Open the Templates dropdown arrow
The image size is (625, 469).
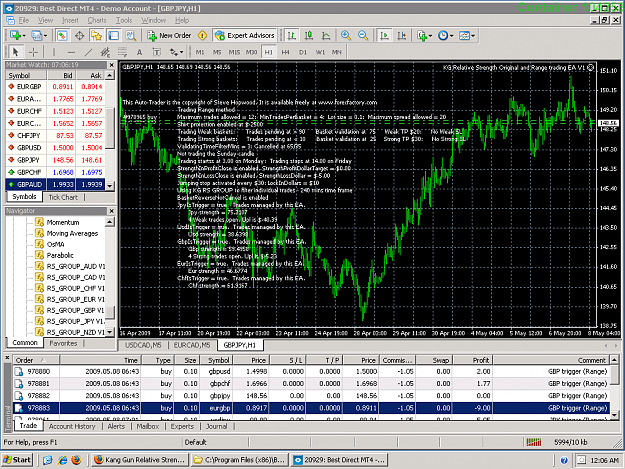473,36
